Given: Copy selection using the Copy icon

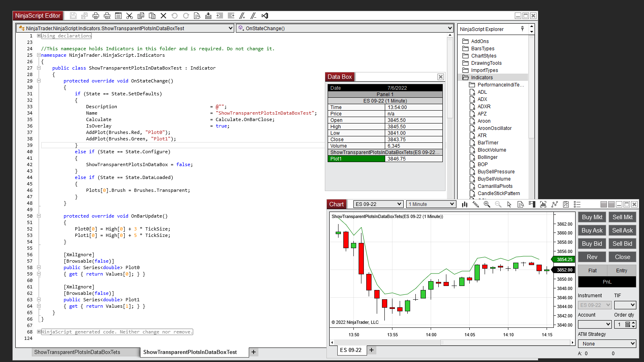Looking at the screenshot, I should tap(141, 16).
